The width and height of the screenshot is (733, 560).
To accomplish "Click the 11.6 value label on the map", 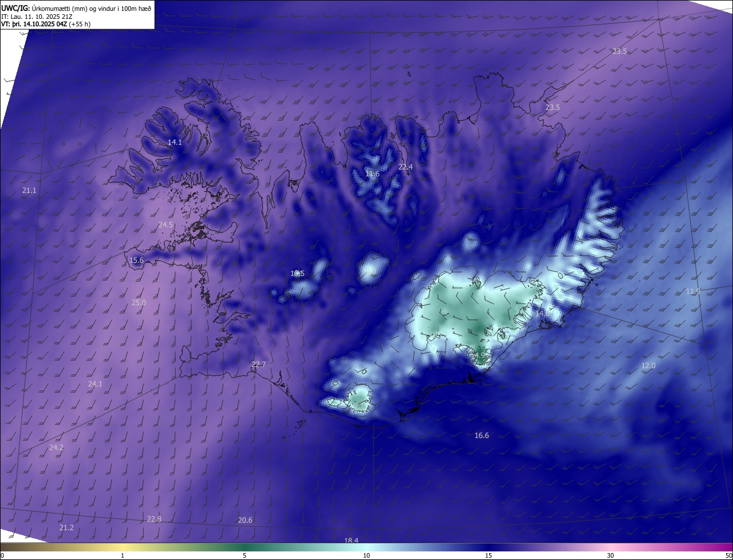I will point(372,173).
